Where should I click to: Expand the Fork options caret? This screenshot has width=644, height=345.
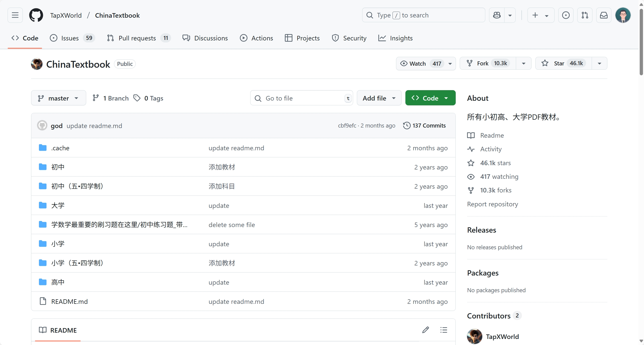(x=524, y=63)
